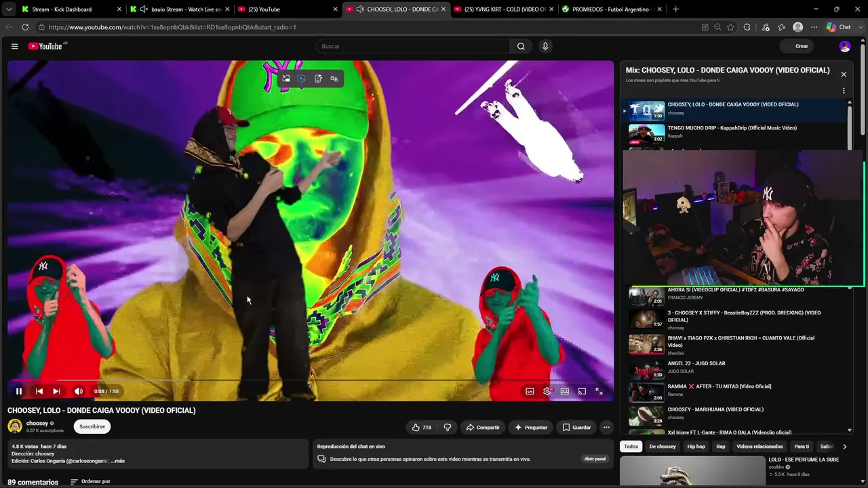Add this page to favorites star

pos(730,27)
